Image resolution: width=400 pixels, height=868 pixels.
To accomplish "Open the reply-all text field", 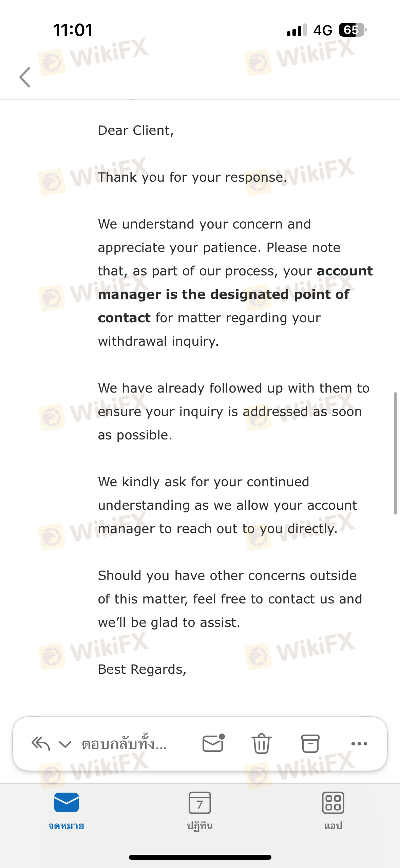I will (124, 744).
